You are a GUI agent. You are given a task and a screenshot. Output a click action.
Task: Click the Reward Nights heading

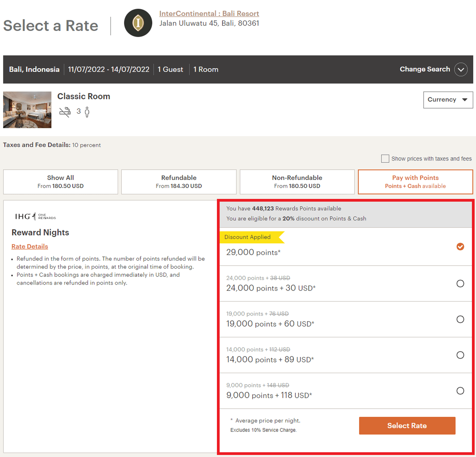coord(40,233)
